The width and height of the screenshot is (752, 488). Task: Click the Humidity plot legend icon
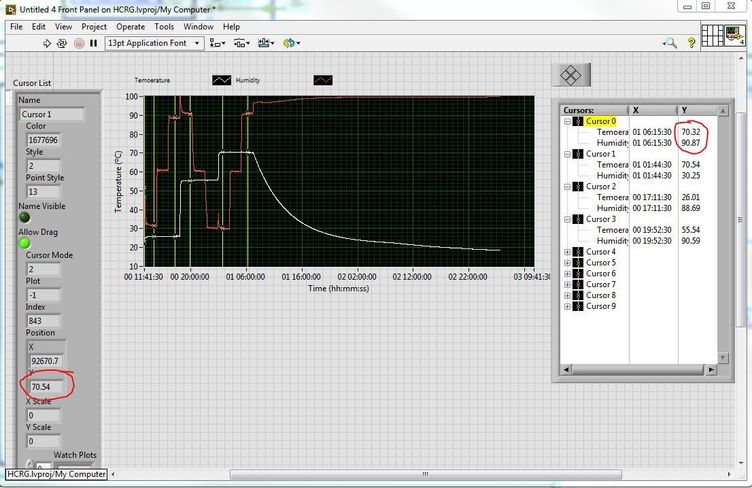point(323,81)
